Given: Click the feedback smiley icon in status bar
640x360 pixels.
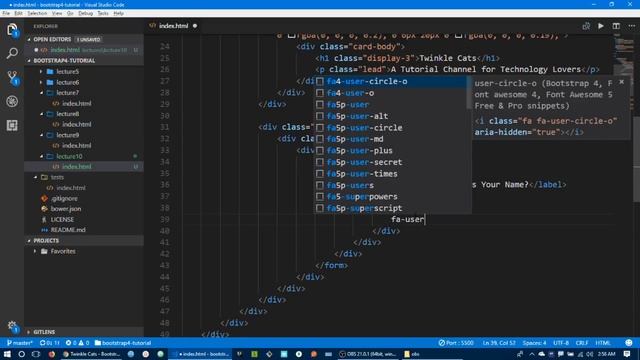Looking at the screenshot, I should click(x=629, y=343).
